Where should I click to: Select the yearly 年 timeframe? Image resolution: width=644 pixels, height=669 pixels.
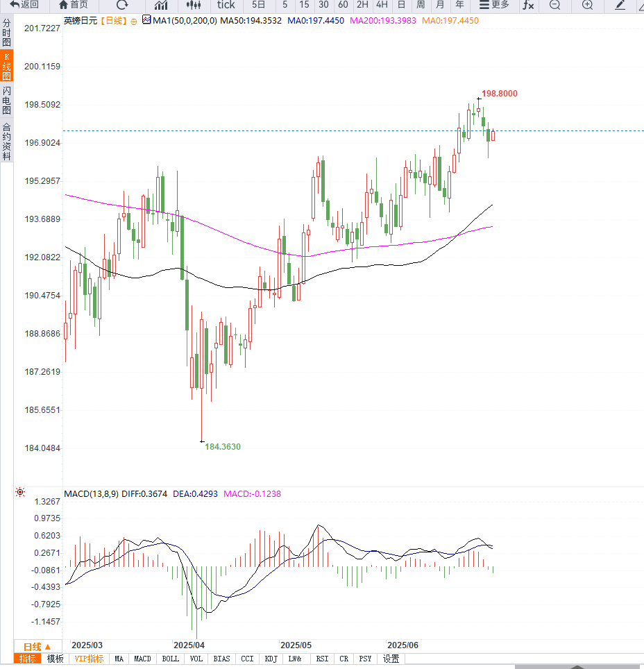click(459, 5)
